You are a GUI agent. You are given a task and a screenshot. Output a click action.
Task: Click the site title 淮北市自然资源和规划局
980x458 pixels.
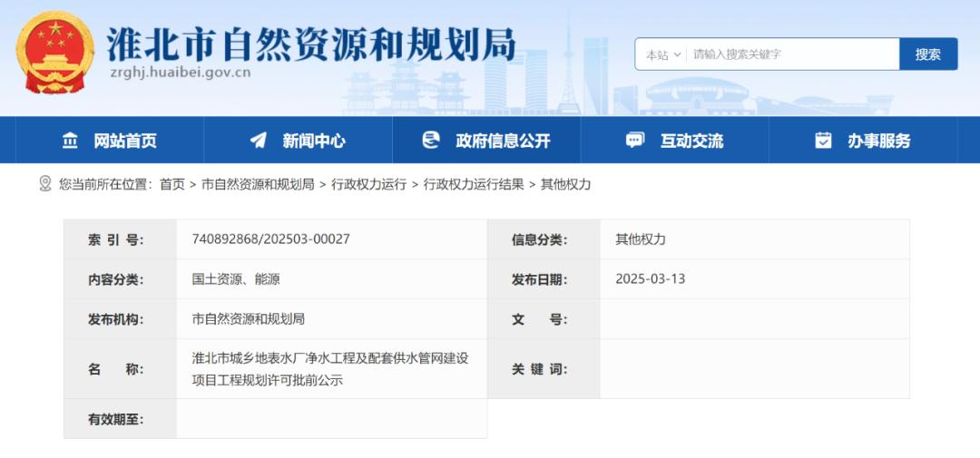click(310, 44)
